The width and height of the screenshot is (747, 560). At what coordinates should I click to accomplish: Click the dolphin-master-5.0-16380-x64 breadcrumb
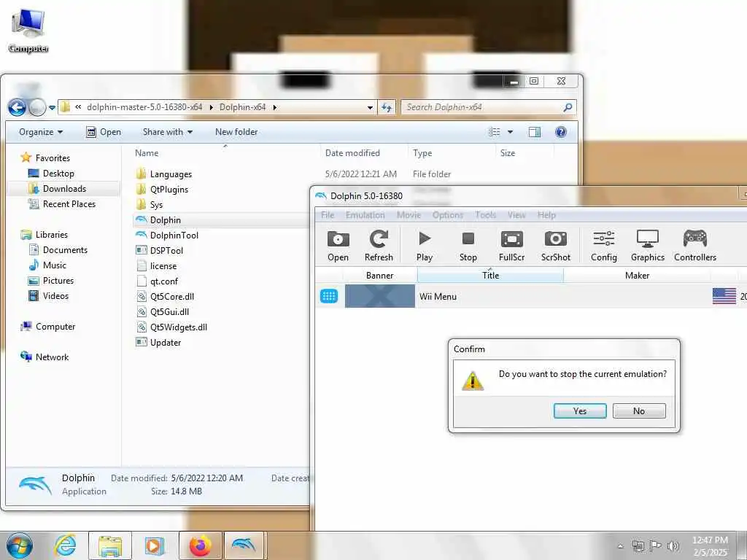click(x=144, y=107)
